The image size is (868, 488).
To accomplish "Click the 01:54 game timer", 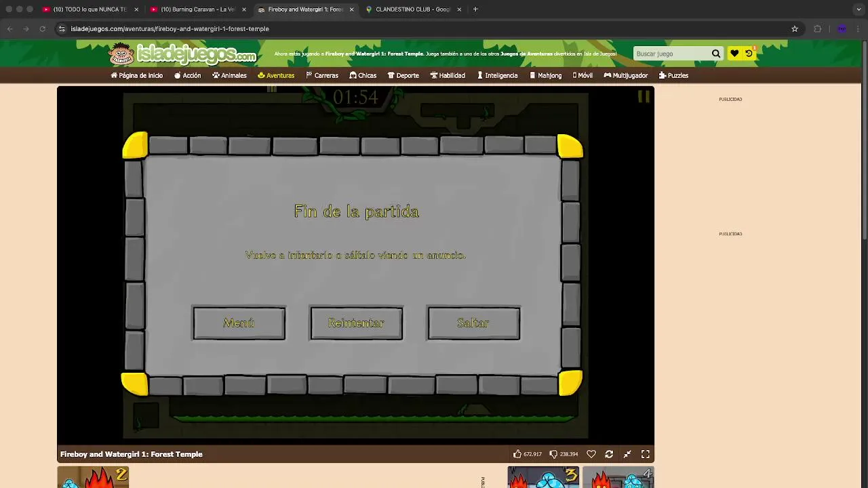I will [x=355, y=98].
